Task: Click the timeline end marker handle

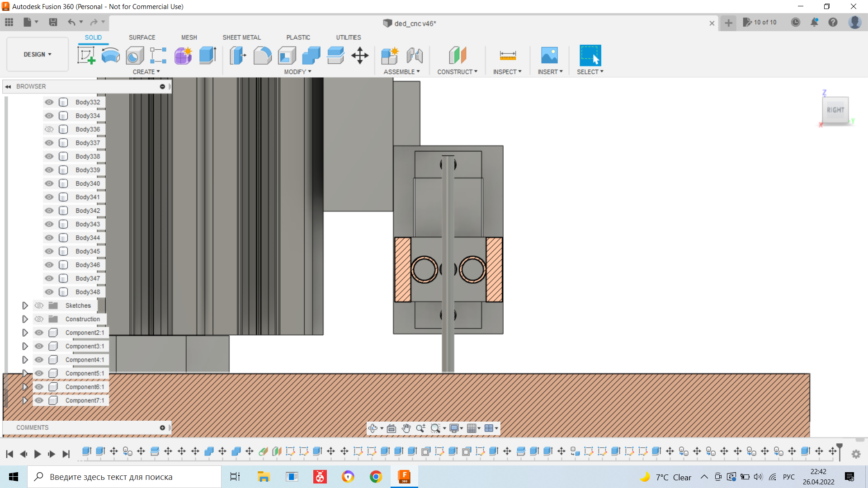Action: (x=840, y=447)
